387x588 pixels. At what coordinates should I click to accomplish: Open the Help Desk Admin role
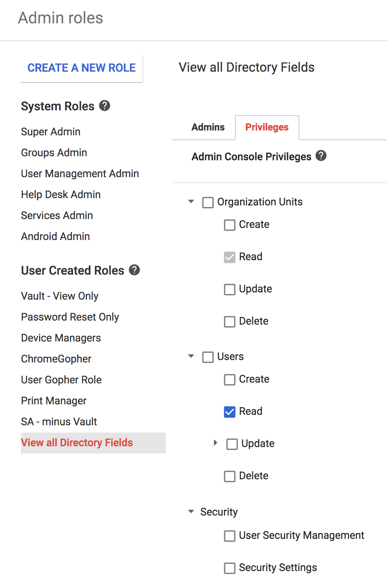[61, 195]
